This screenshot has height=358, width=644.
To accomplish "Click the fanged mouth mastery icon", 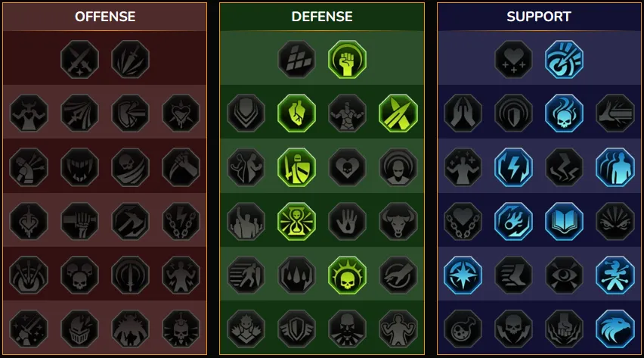I will pos(79,167).
